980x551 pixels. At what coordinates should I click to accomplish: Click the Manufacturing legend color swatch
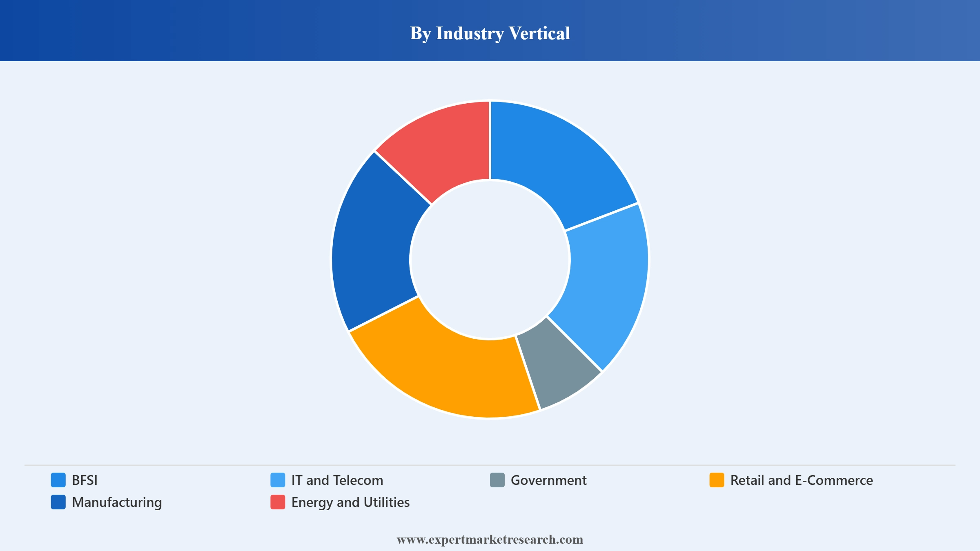coord(58,502)
